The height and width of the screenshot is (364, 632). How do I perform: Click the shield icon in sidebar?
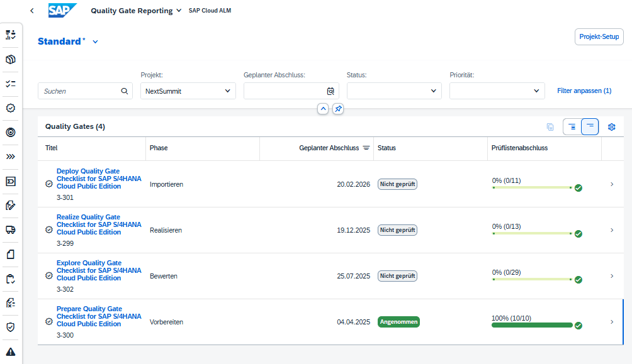pos(11,327)
